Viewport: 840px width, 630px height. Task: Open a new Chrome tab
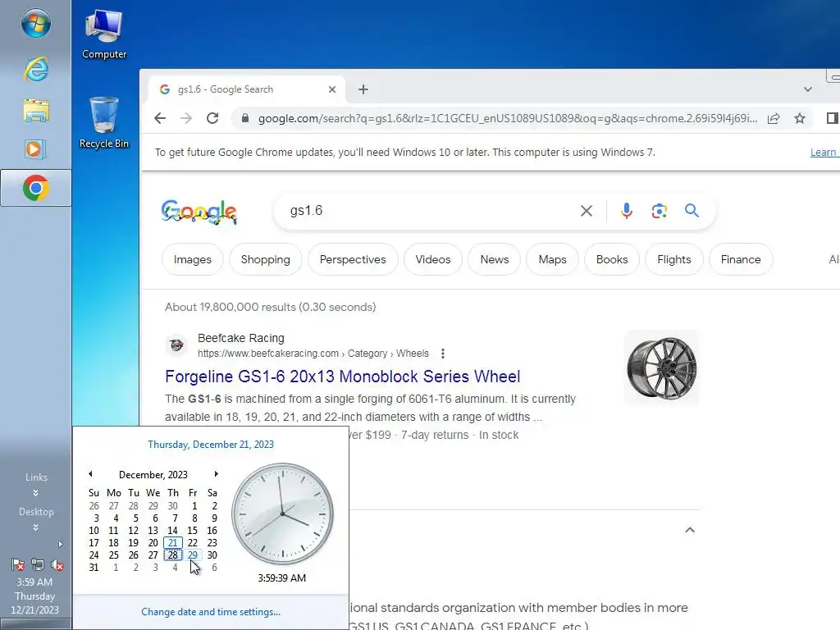coord(363,89)
